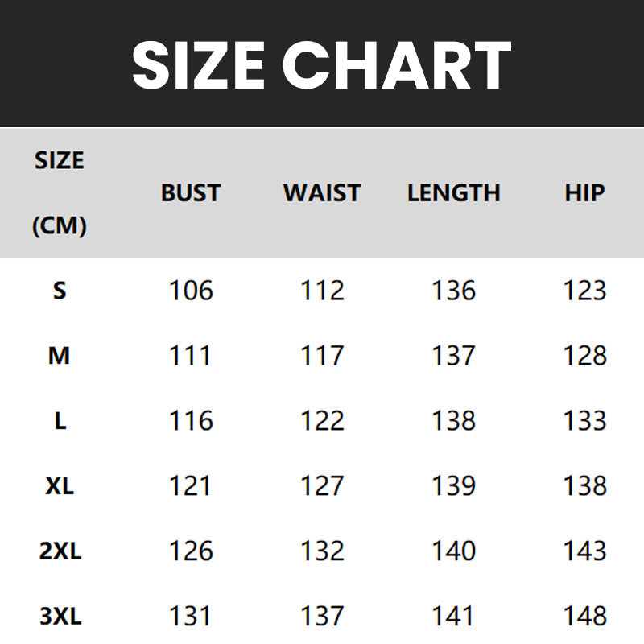644x644 pixels.
Task: Click length value 136 for size S
Action: (x=454, y=291)
